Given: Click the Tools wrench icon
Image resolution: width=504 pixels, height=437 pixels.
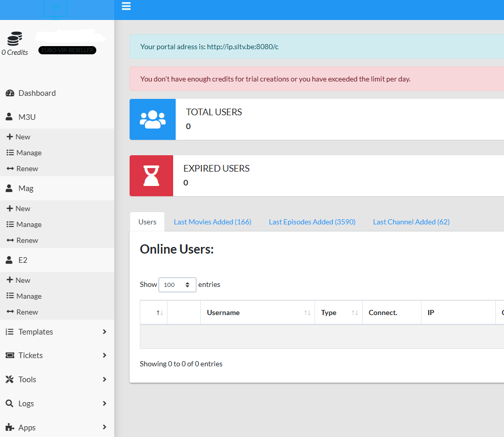Looking at the screenshot, I should pyautogui.click(x=10, y=380).
